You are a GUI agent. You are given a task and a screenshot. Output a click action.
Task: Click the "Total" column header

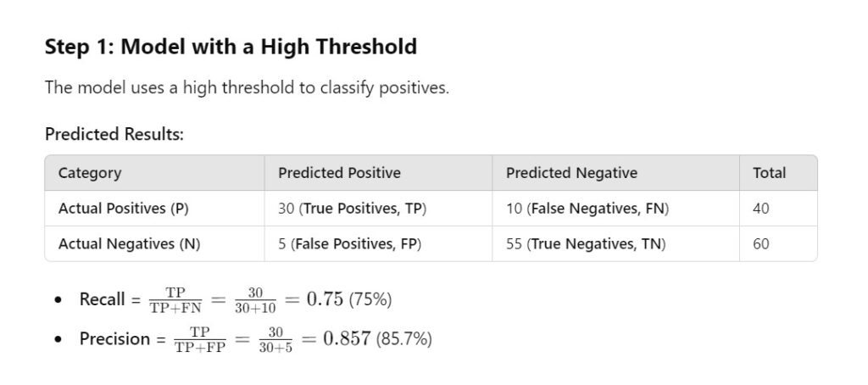[x=769, y=173]
